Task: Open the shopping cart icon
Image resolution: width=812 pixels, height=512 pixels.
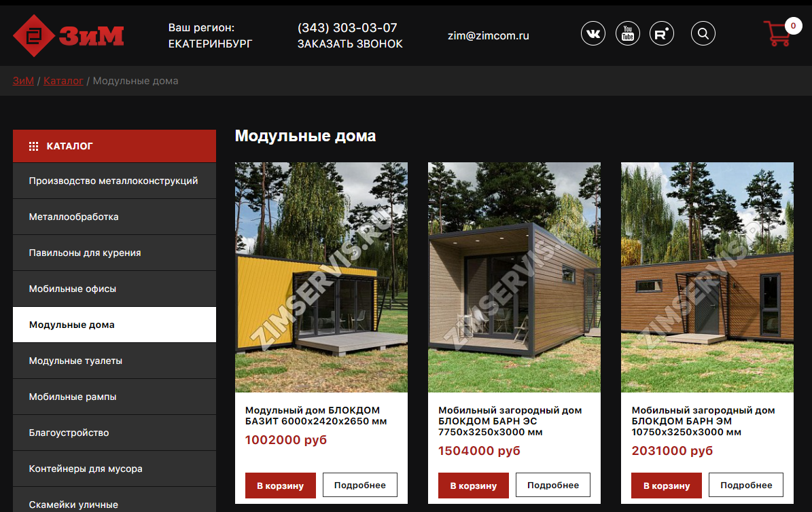Action: [x=778, y=33]
